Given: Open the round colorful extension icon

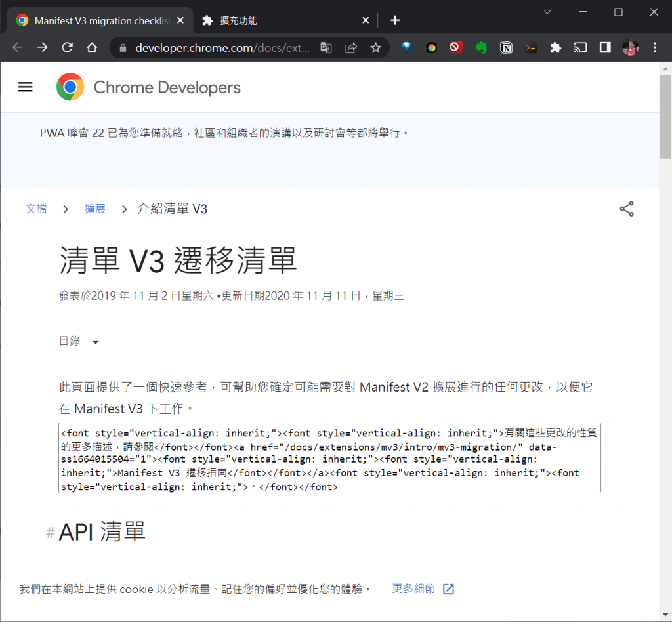Looking at the screenshot, I should (432, 47).
